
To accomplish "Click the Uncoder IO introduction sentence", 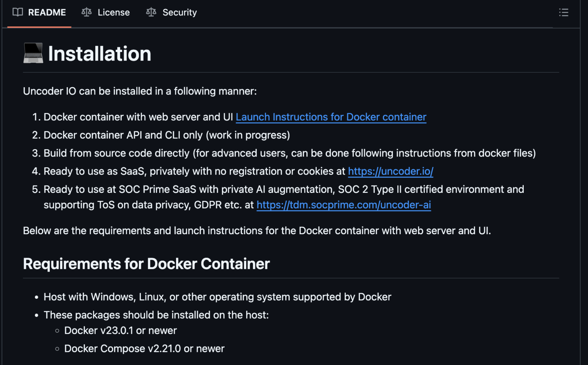I will coord(140,91).
